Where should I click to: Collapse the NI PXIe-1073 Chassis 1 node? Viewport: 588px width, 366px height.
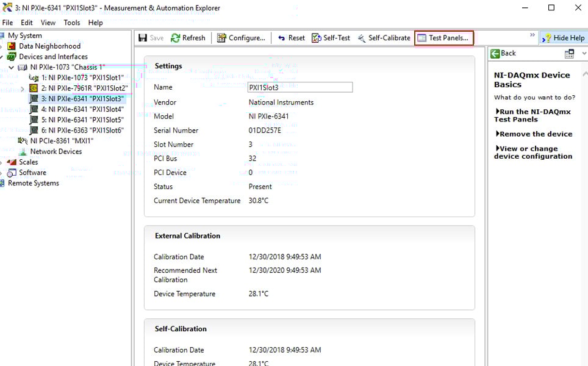click(x=12, y=67)
